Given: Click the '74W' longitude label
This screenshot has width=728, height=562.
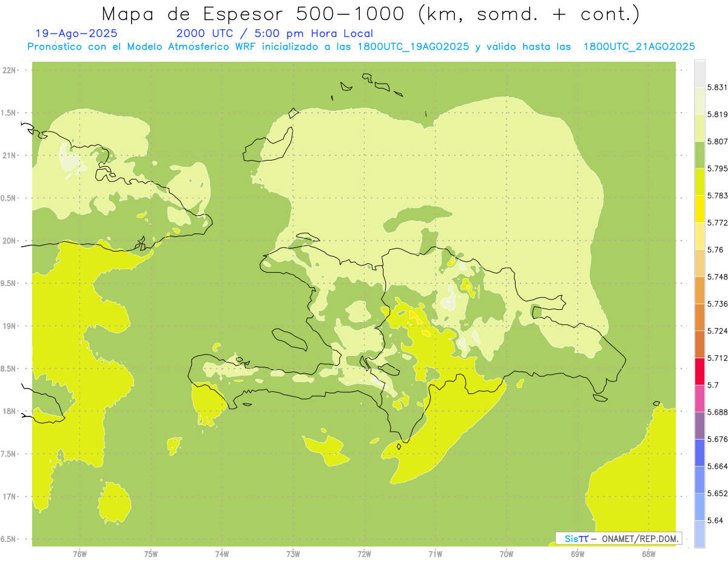Looking at the screenshot, I should [222, 554].
